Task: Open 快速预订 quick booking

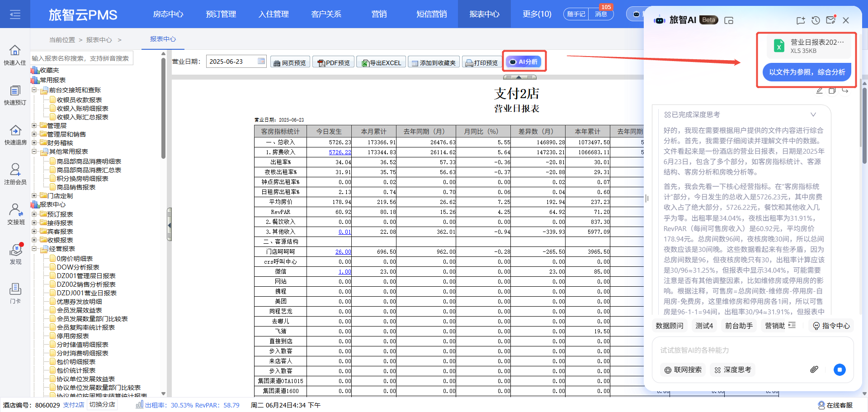Action: click(x=15, y=95)
